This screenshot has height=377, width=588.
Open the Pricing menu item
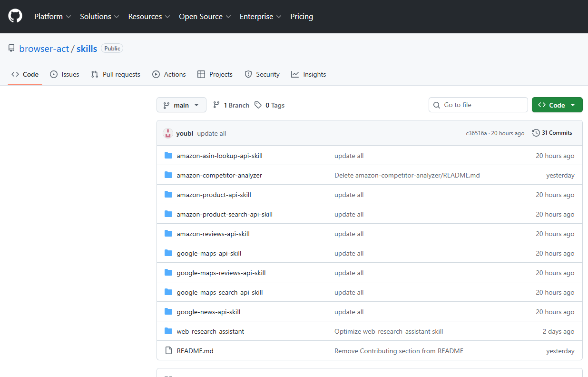pyautogui.click(x=302, y=16)
